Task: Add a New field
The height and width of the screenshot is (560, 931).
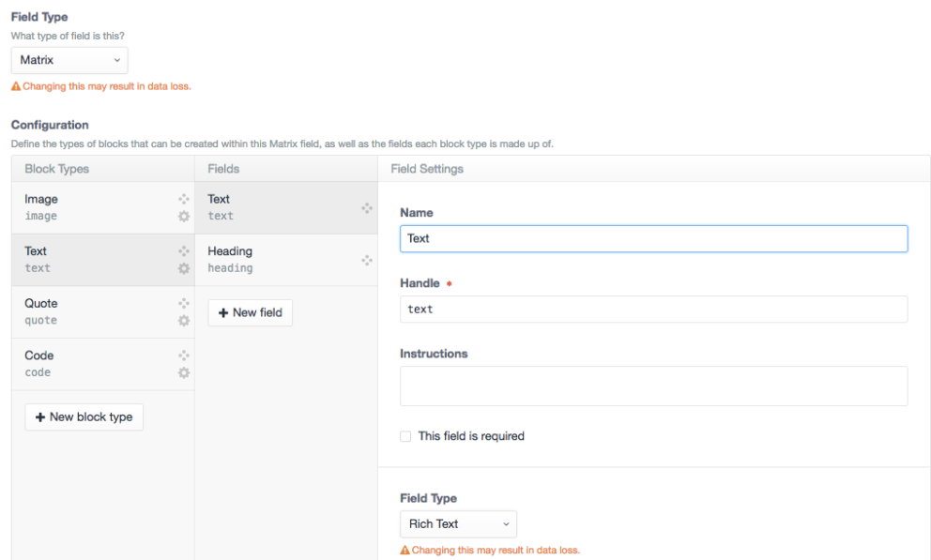Action: click(x=250, y=312)
